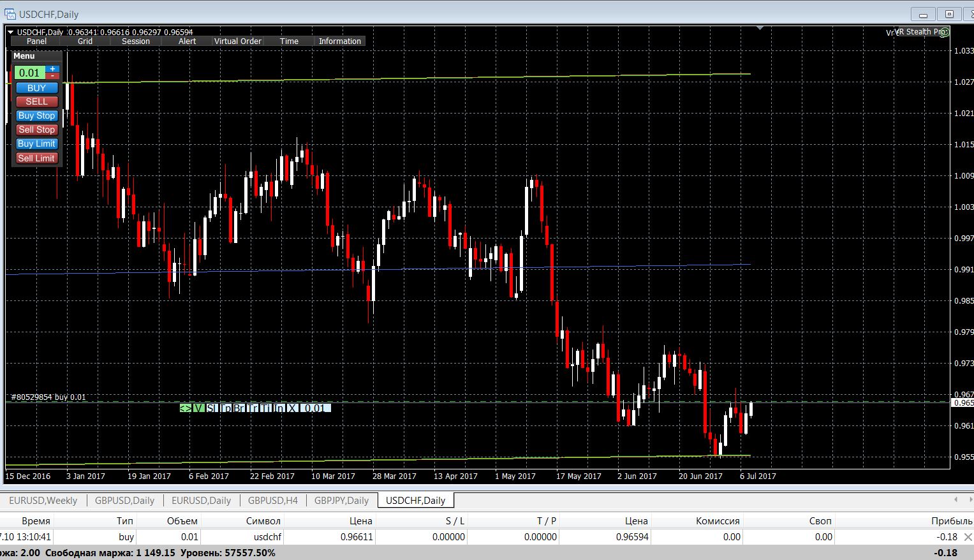Switch to the GBPUSD,Daily chart tab
Screen dimensions: 974x560
click(x=124, y=501)
